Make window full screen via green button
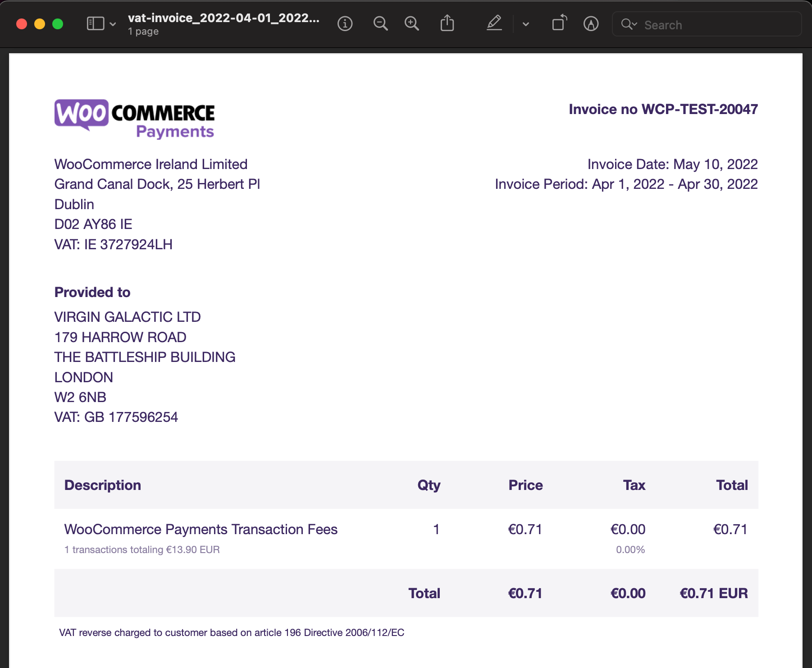 click(58, 24)
